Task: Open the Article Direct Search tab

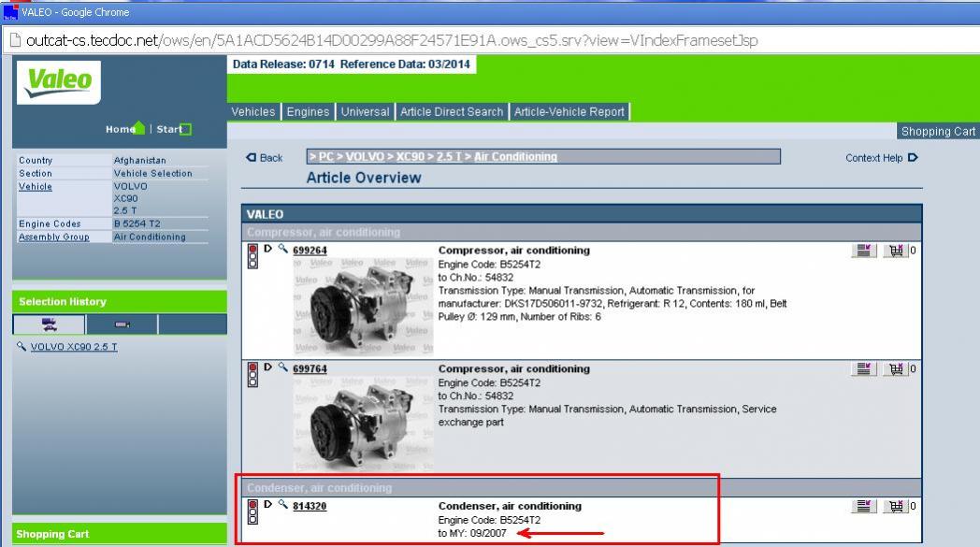Action: 452,111
